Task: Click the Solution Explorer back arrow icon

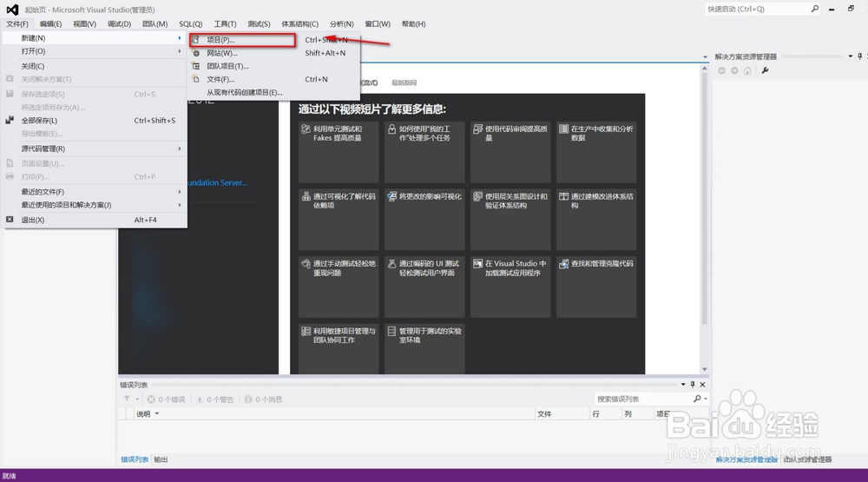Action: (x=721, y=71)
